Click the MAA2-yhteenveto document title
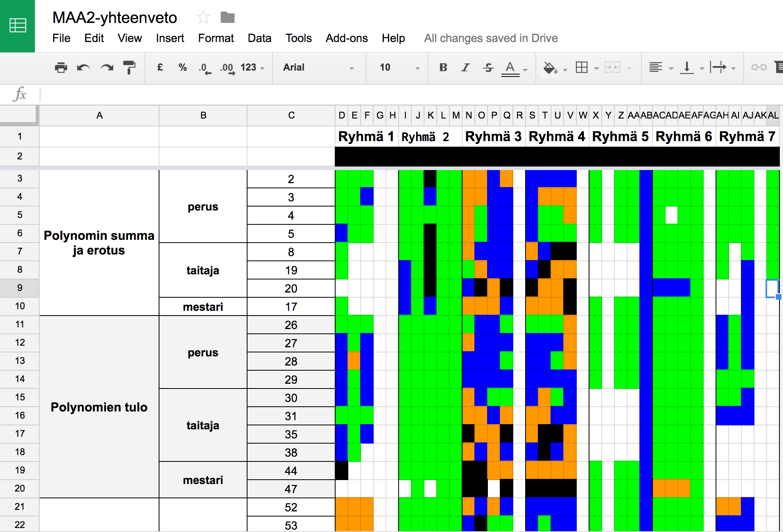 coord(115,17)
